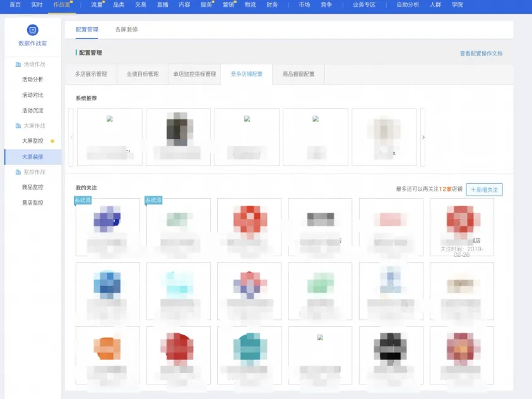
Task: Click the 大屏作战 section icon in sidebar
Action: coord(18,126)
